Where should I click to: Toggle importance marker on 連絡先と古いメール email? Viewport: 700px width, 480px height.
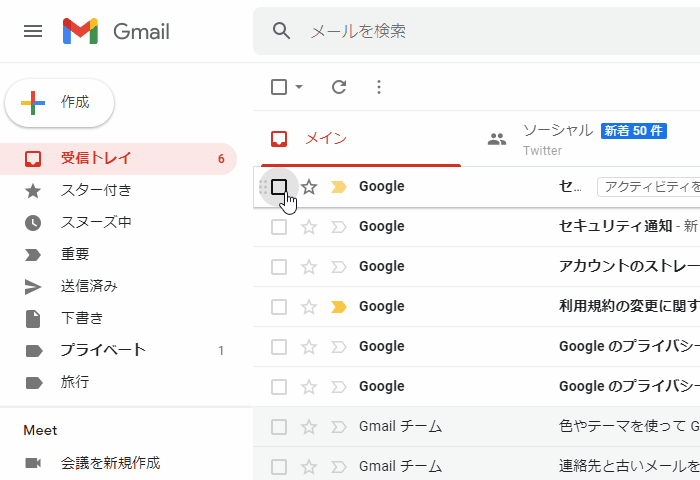coord(339,467)
